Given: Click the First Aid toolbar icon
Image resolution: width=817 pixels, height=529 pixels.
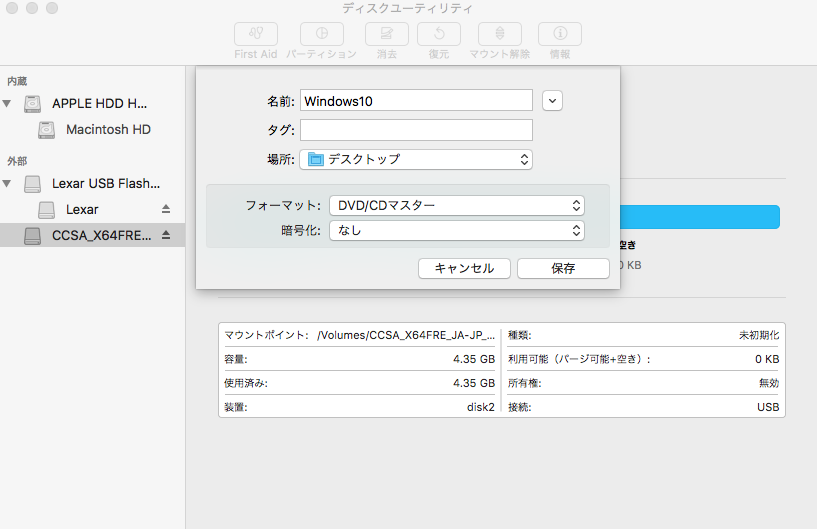Looking at the screenshot, I should tap(255, 34).
